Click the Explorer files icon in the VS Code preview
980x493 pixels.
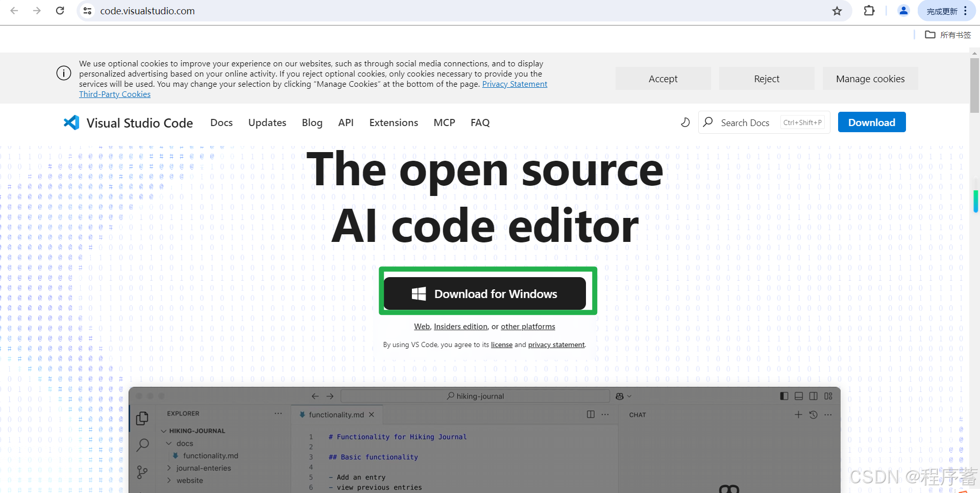pos(142,418)
